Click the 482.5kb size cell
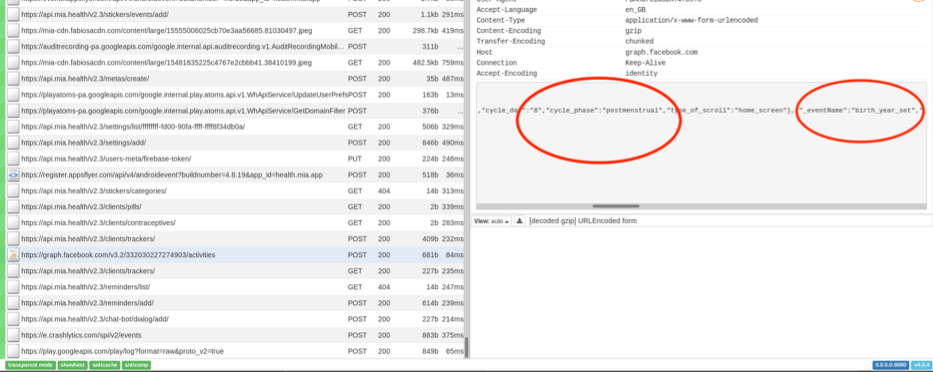 coord(425,62)
